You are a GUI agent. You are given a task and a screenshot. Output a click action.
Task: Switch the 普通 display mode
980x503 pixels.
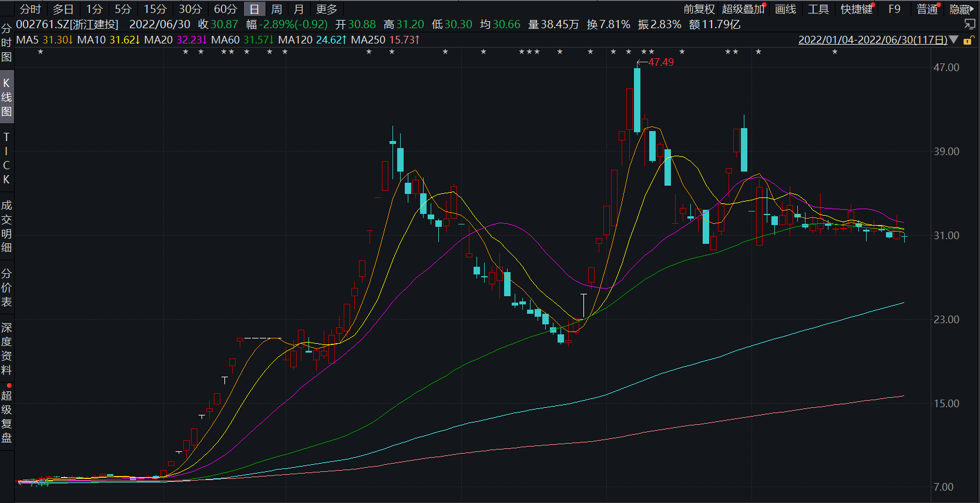pos(927,9)
